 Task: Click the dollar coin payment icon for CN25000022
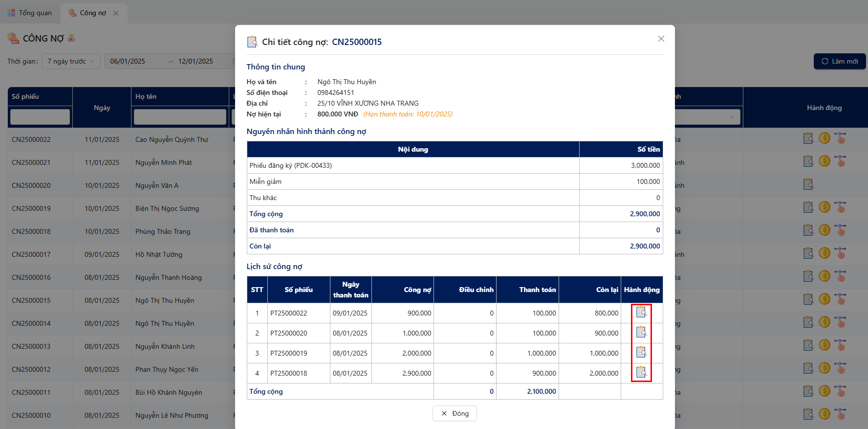pyautogui.click(x=825, y=138)
